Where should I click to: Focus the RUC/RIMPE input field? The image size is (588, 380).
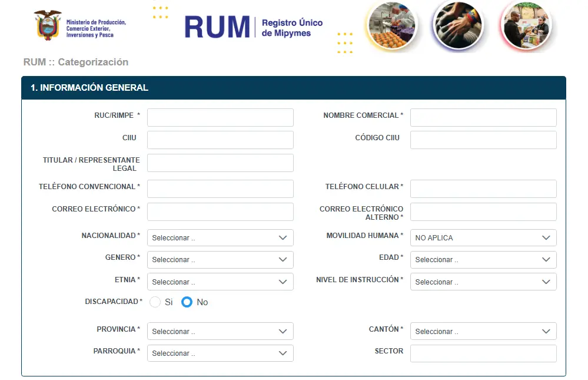point(220,118)
